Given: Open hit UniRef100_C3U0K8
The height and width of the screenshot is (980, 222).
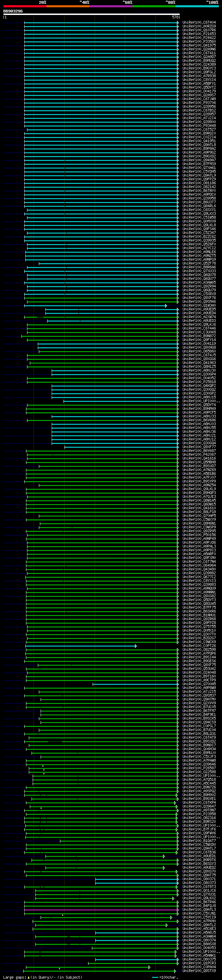Looking at the screenshot, I should 199,332.
